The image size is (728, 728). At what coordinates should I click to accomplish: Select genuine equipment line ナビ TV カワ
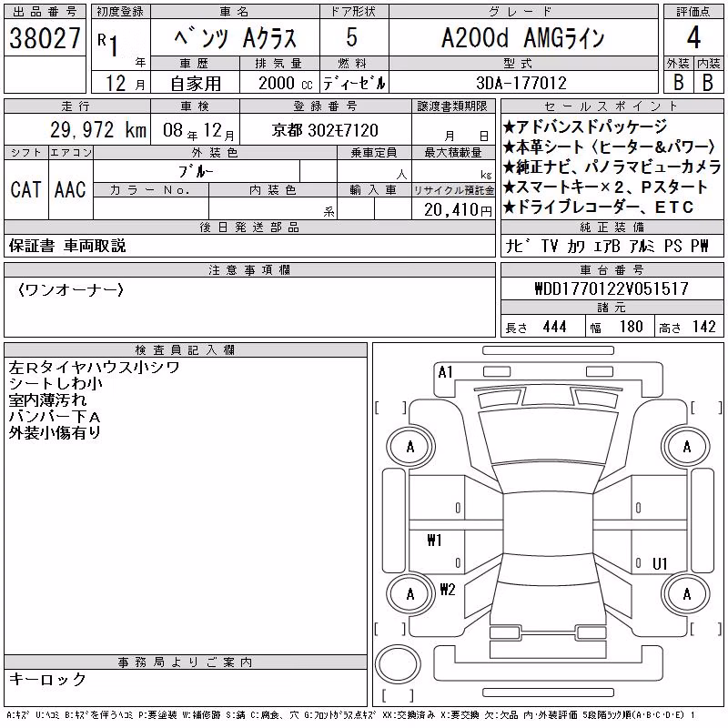point(607,246)
